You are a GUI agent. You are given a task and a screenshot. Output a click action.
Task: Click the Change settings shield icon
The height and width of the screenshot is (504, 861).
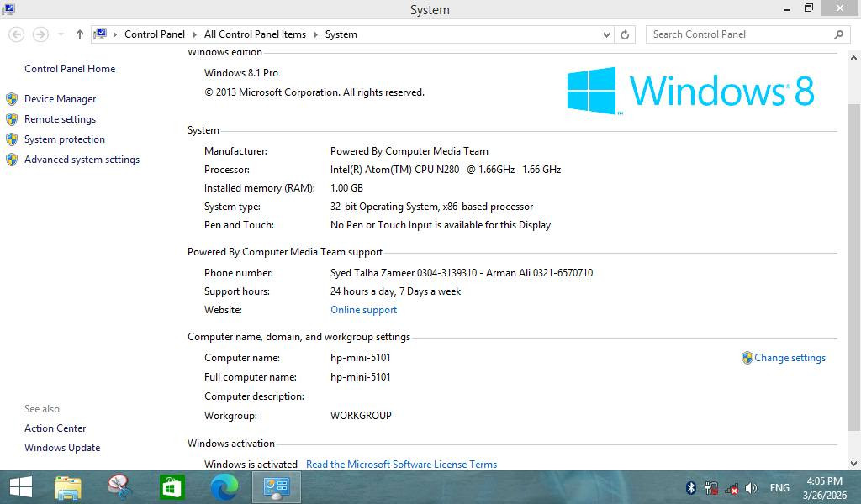pos(747,357)
